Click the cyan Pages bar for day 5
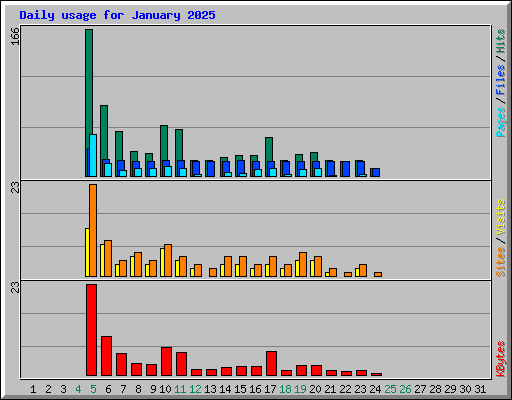Viewport: 512px width, 400px height. tap(93, 155)
